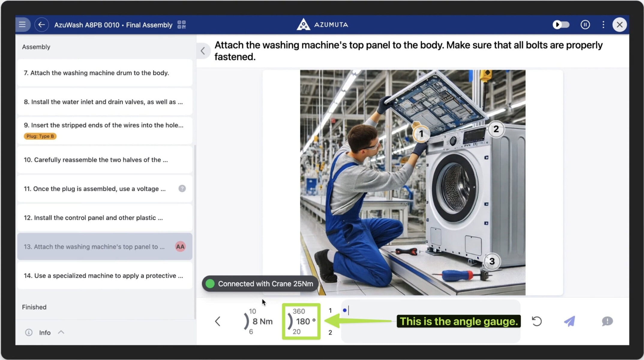Click the 180° angle gauge
Screen dimensions: 644x360
pyautogui.click(x=301, y=321)
